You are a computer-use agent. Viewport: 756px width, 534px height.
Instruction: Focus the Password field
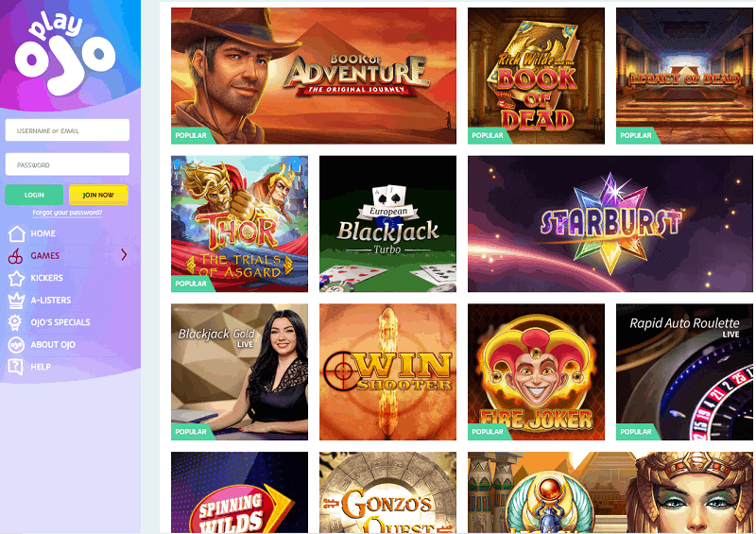click(67, 164)
